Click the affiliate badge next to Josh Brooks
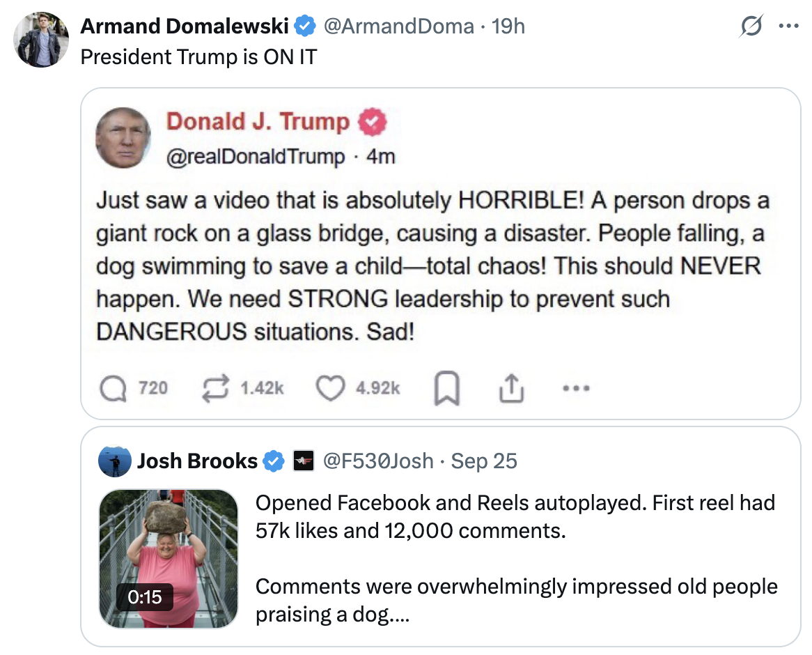 pyautogui.click(x=303, y=461)
